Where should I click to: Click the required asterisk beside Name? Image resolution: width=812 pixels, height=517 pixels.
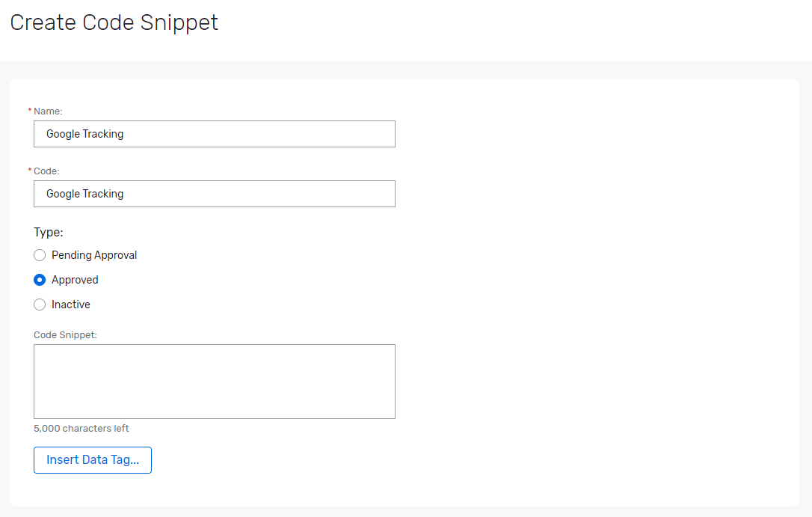[x=29, y=110]
